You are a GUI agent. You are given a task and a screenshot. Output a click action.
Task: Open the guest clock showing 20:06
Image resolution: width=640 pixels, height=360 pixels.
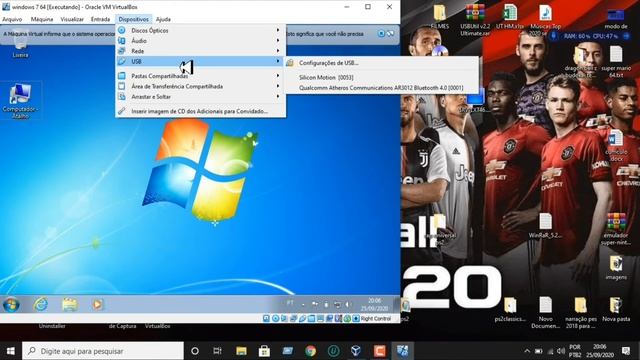[x=374, y=304]
